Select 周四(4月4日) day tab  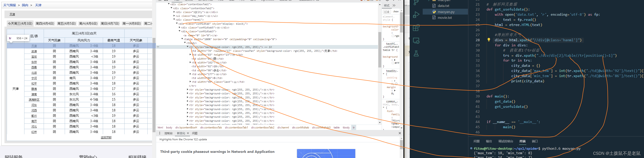tap(45, 24)
